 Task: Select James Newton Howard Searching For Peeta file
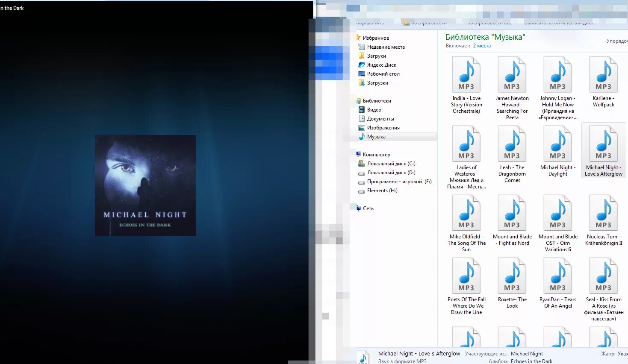coord(512,88)
